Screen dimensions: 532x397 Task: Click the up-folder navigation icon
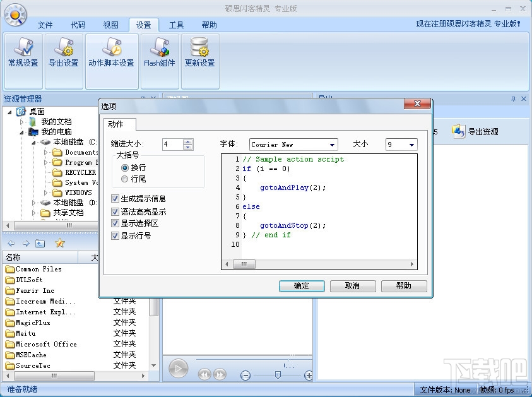click(x=40, y=243)
